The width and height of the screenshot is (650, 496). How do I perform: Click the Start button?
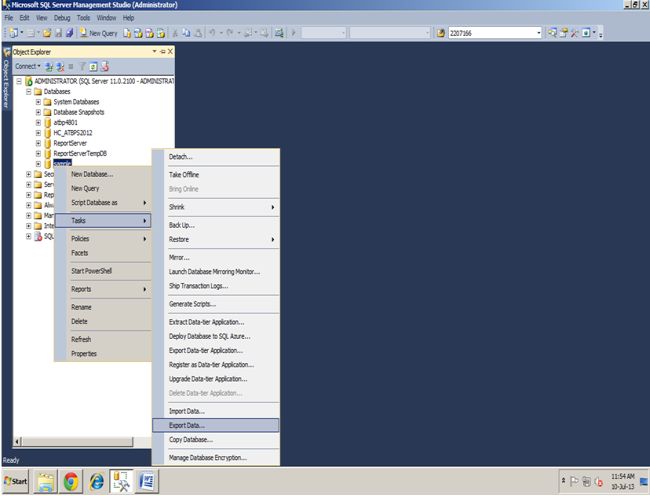15,481
